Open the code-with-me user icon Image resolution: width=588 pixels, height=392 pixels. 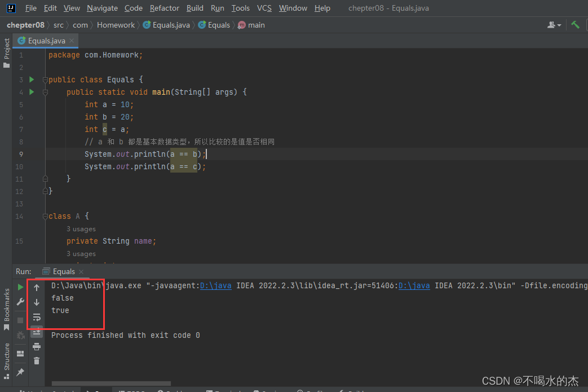coord(554,25)
